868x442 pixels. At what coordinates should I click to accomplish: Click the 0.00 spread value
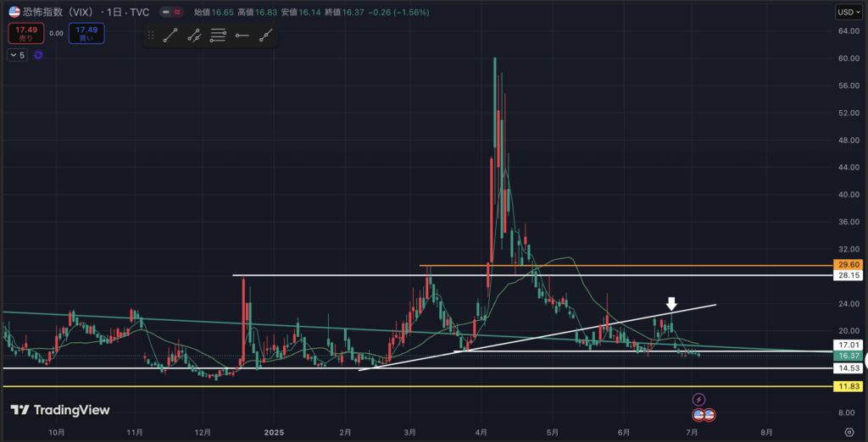pyautogui.click(x=57, y=33)
